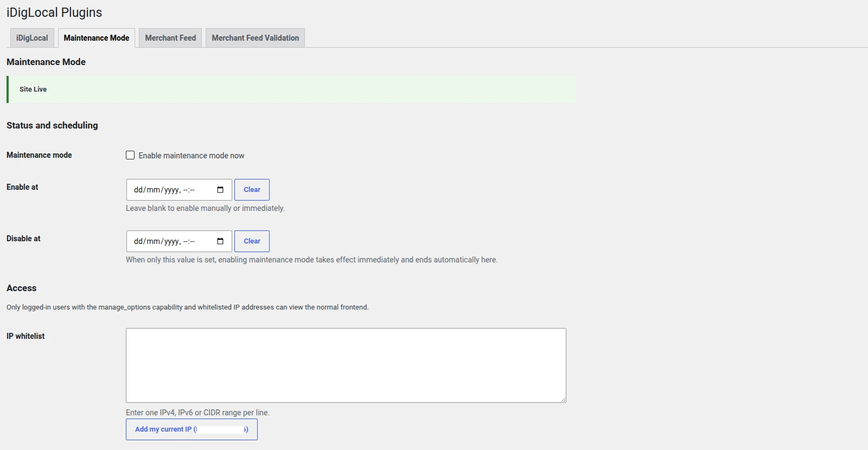Grab the IP whitelist textarea resize handle
This screenshot has height=450, width=868.
point(563,400)
